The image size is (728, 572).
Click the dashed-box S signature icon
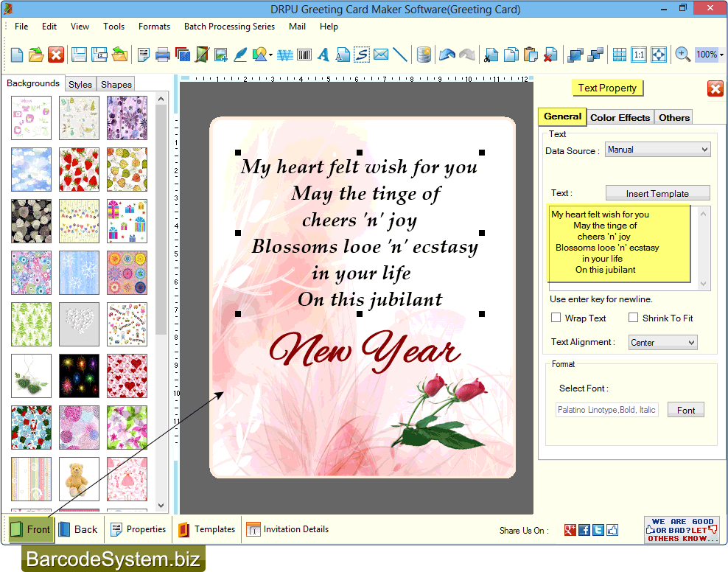click(362, 55)
